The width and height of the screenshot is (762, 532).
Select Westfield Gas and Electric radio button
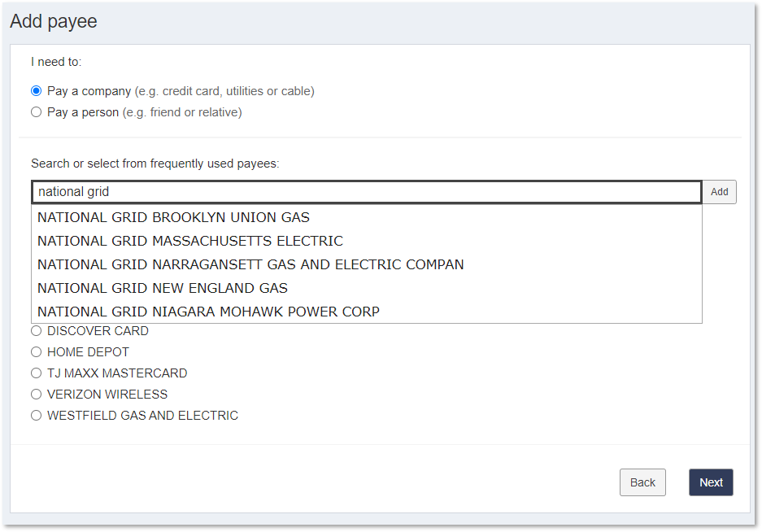click(36, 416)
